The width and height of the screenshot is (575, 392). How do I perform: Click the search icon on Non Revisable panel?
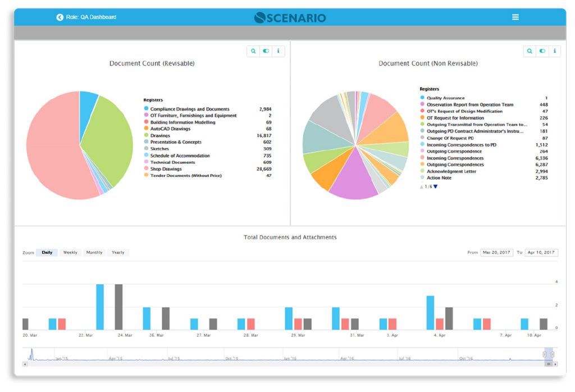coord(530,51)
